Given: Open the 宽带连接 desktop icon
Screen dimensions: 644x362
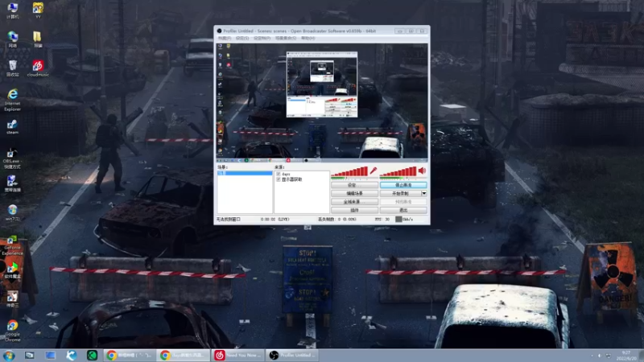Looking at the screenshot, I should [11, 183].
